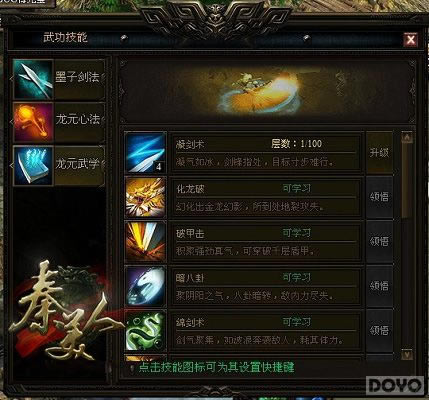This screenshot has height=400, width=429.
Task: Click 领悟 button next to 暗八卦
Action: 379,286
